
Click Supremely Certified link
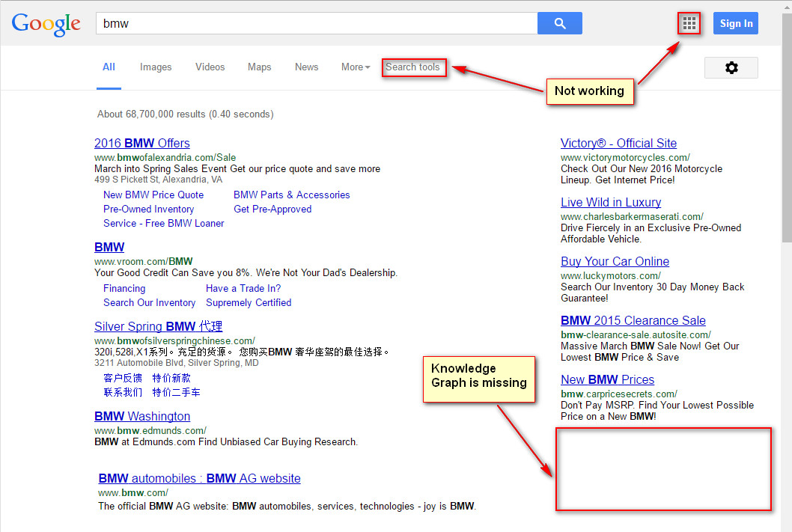click(x=249, y=302)
